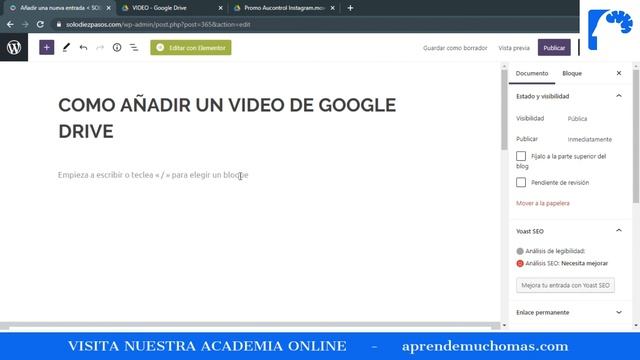640x360 pixels.
Task: Click the Análisis de legibilidad indicator
Action: (x=520, y=251)
